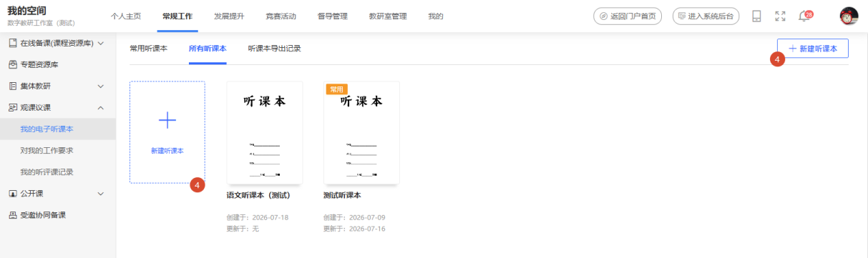Switch to 所有听课本 tab

[208, 49]
